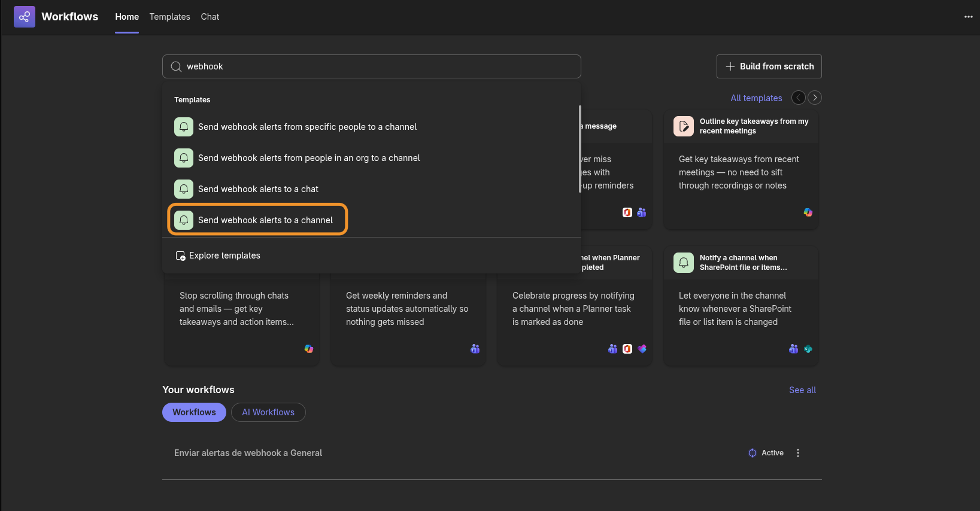Switch to the AI Workflows filter pill

tap(268, 412)
